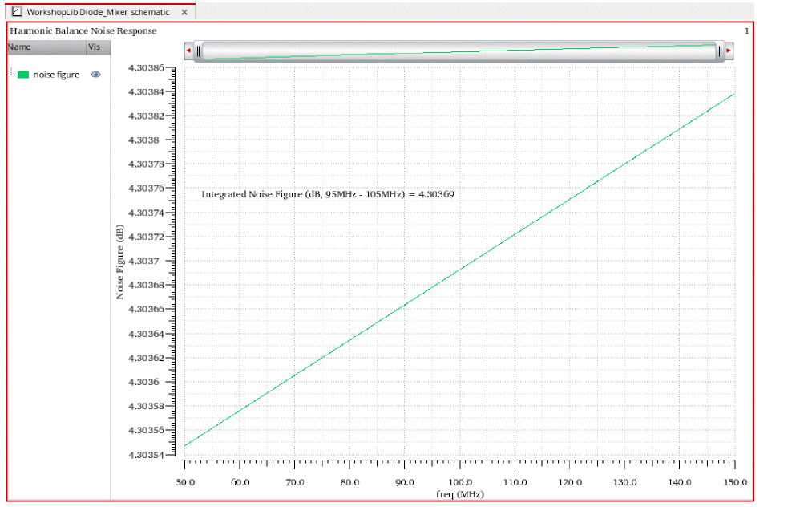This screenshot has height=507, width=812.
Task: Click the right red arrow of zoom scrollbar
Action: coord(729,51)
